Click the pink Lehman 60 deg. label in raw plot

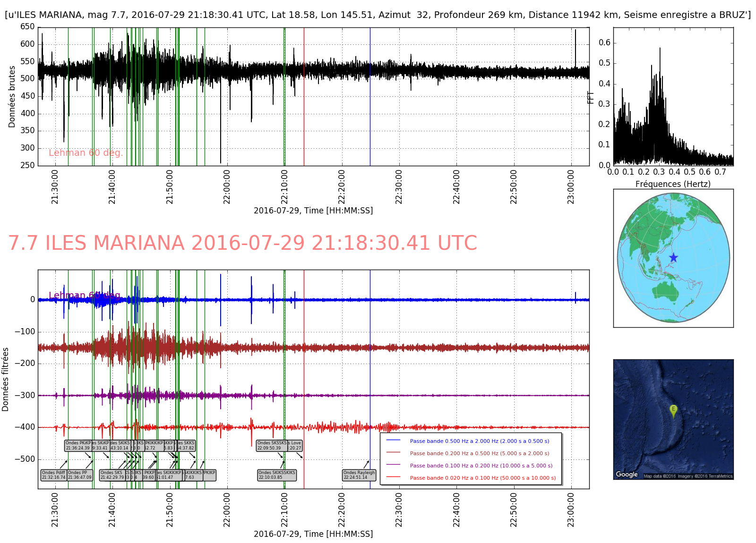coord(86,153)
